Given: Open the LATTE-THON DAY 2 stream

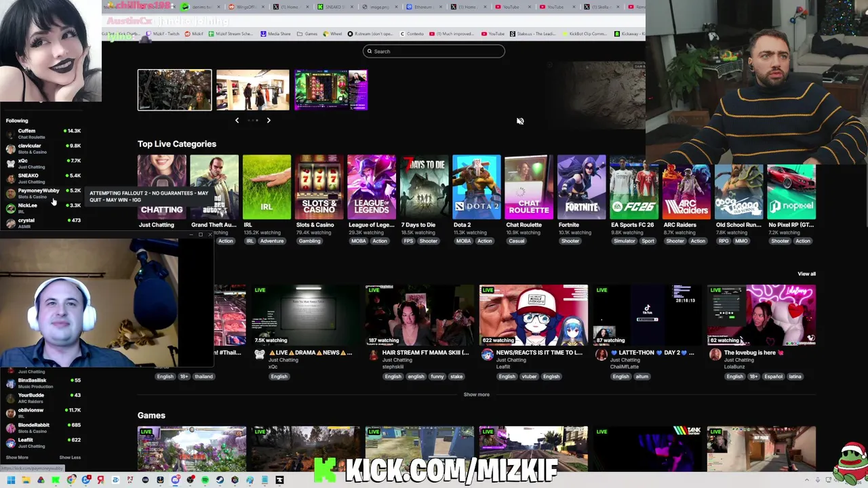Looking at the screenshot, I should pyautogui.click(x=647, y=315).
